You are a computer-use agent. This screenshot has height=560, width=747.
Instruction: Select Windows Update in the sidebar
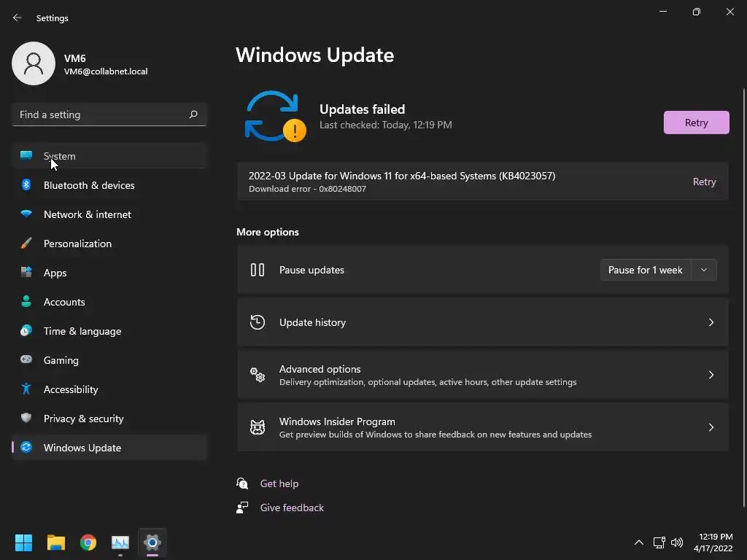pyautogui.click(x=109, y=448)
